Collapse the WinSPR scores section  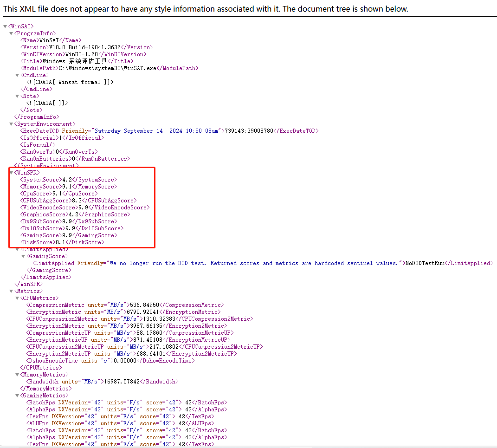11,173
